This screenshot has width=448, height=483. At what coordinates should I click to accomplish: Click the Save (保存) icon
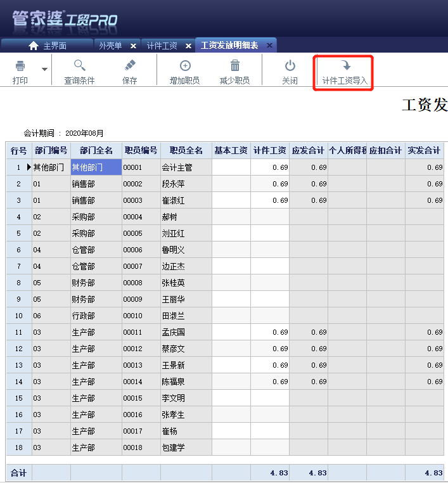[130, 65]
